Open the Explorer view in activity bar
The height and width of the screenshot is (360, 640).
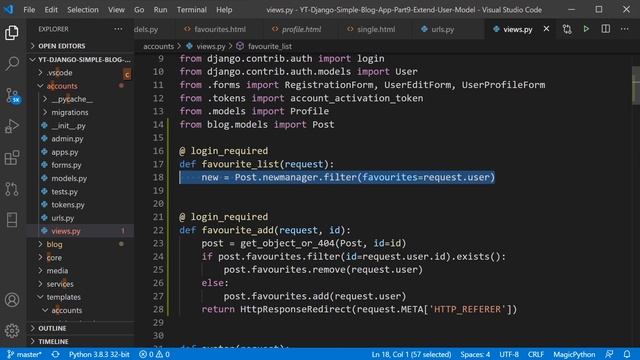[12, 33]
